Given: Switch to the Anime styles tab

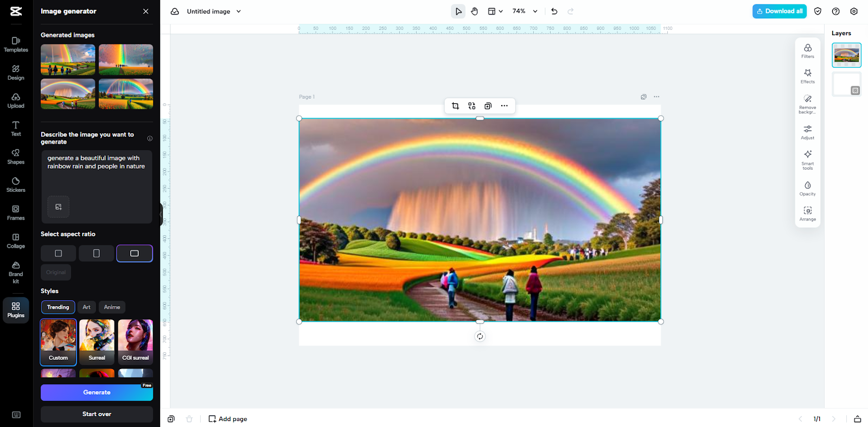Looking at the screenshot, I should (112, 307).
